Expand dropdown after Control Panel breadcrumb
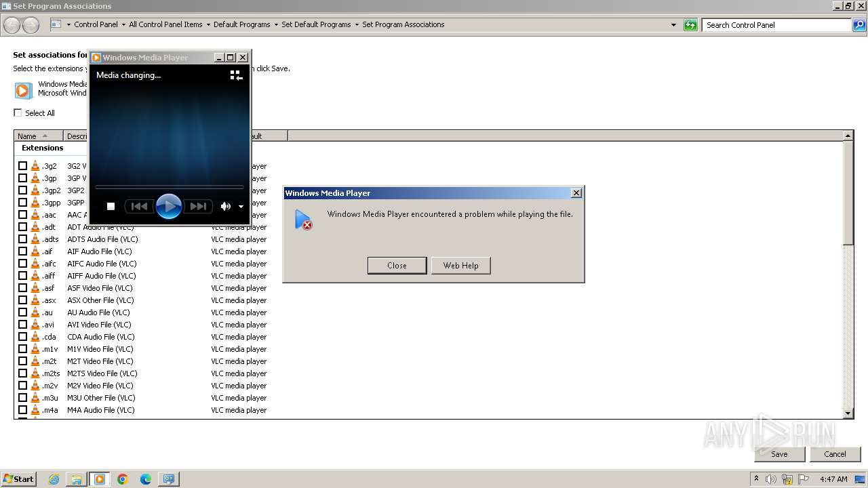 coord(123,24)
